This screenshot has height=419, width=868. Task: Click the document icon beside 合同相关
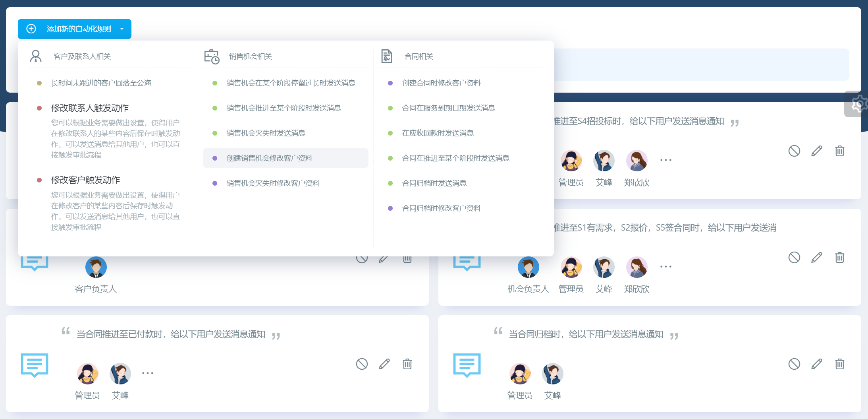pos(386,56)
